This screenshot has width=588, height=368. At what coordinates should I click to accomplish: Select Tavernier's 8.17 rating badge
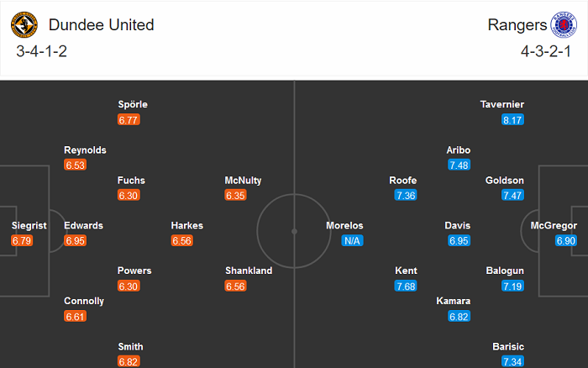pyautogui.click(x=512, y=120)
